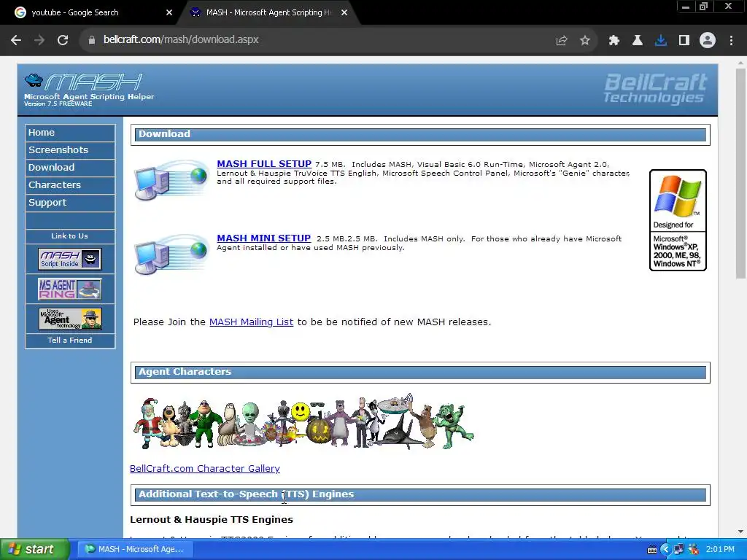Click the Uses Microsoft Agent Technology badge

70,319
